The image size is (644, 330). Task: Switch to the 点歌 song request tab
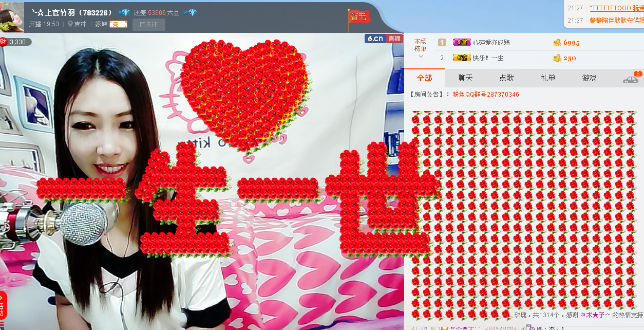coord(506,78)
